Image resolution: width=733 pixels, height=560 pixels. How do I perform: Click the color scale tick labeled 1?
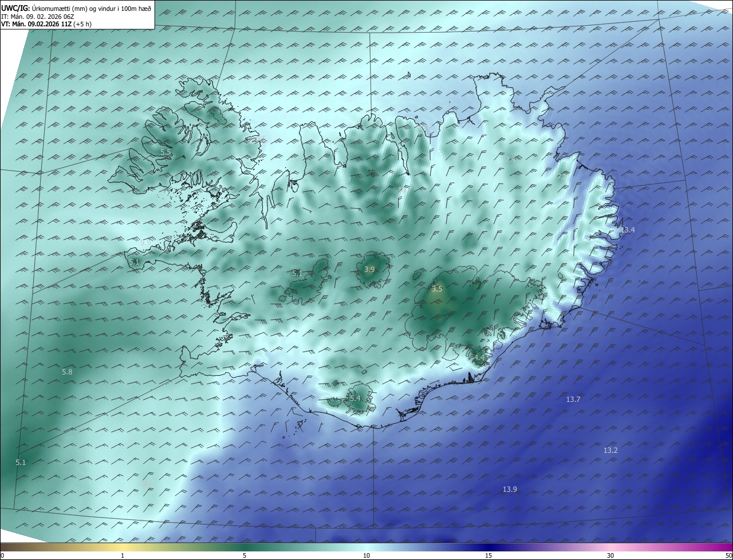123,555
